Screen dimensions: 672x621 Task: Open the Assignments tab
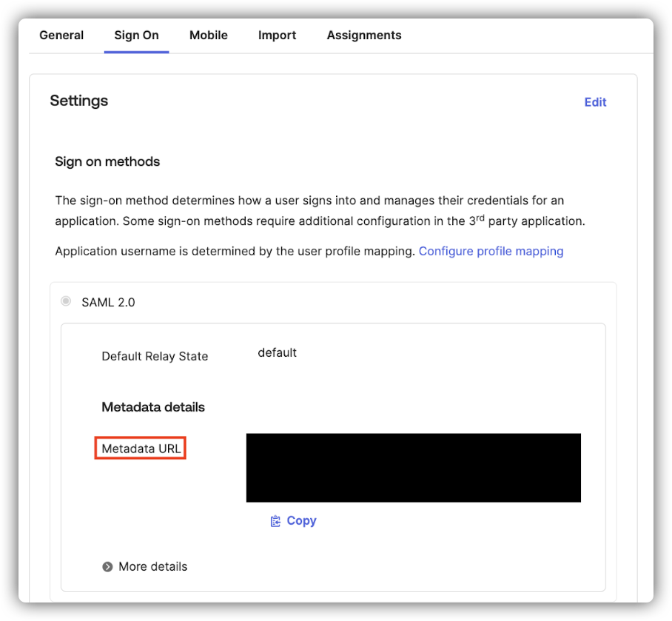364,35
